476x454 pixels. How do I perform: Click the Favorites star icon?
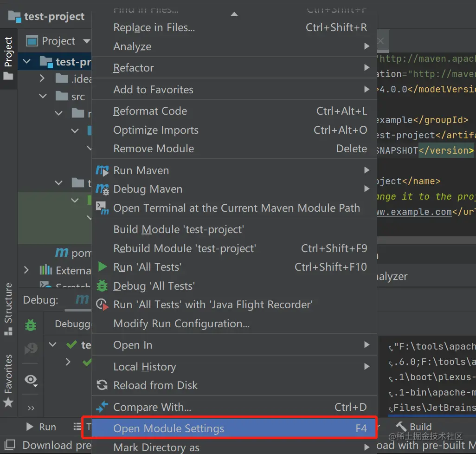click(8, 402)
